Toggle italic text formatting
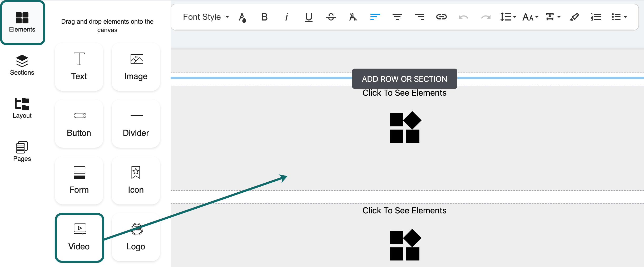 286,17
